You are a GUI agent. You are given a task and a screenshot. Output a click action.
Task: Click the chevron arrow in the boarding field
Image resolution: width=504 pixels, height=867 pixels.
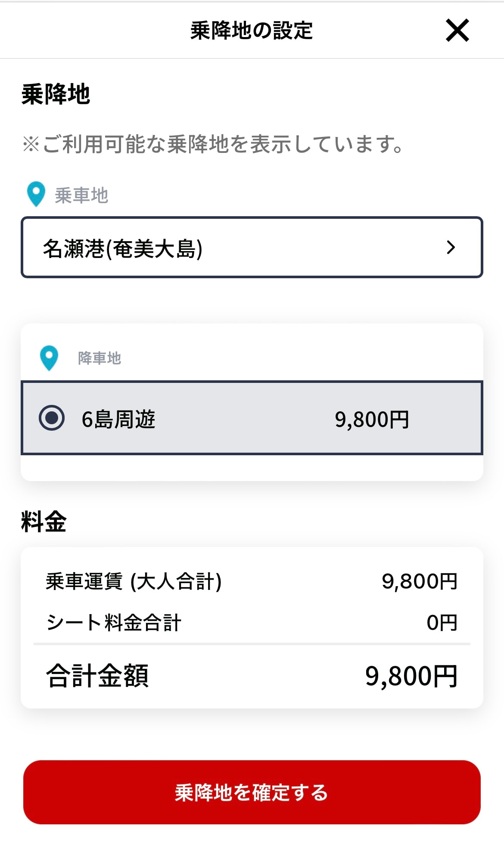451,248
